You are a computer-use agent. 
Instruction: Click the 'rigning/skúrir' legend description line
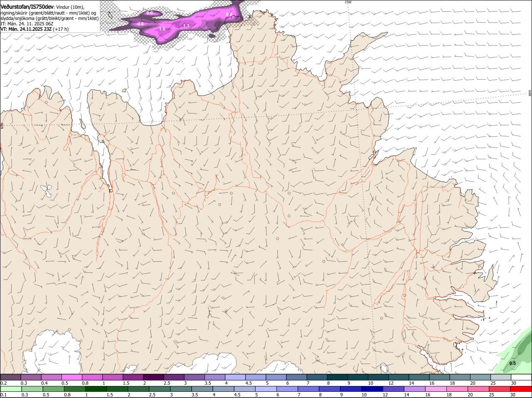click(48, 12)
